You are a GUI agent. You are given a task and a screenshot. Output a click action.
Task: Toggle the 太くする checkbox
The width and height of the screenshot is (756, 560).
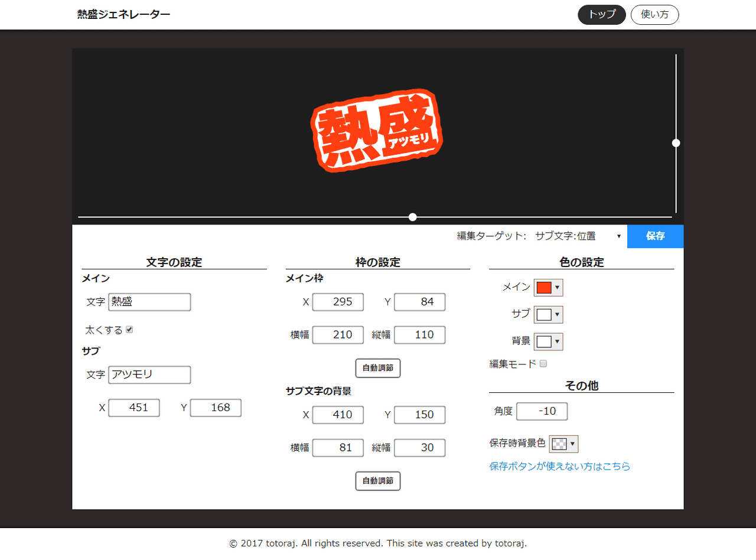coord(129,330)
